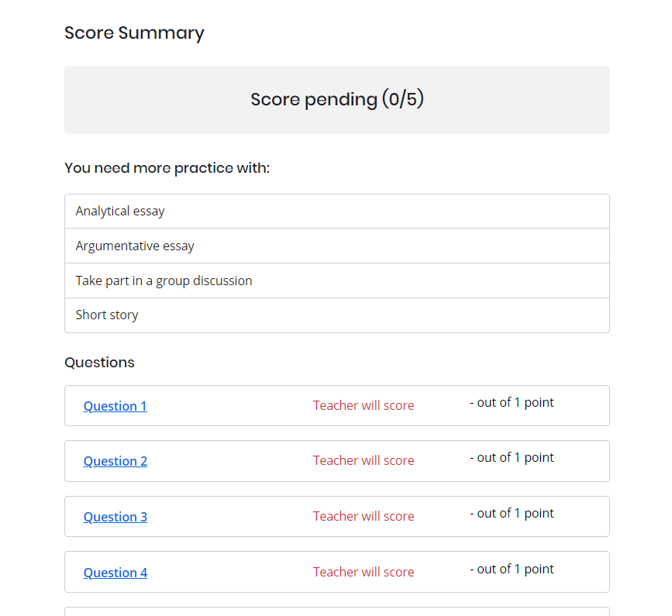Click the Score Summary heading

[134, 33]
